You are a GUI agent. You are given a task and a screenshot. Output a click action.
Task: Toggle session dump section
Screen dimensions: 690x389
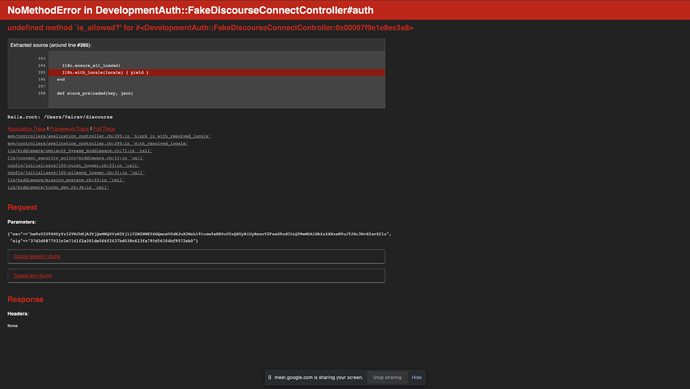pos(37,256)
